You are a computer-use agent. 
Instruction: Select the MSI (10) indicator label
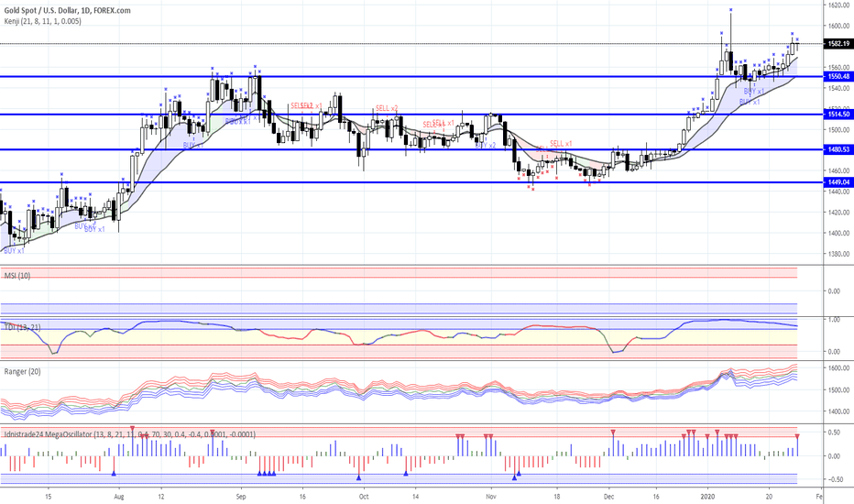pos(17,276)
